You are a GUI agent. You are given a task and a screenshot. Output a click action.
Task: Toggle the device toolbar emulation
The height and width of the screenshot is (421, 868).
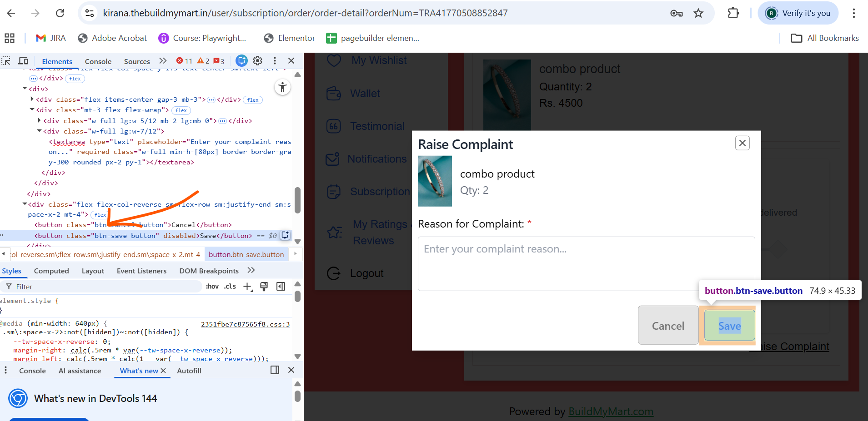(x=23, y=61)
